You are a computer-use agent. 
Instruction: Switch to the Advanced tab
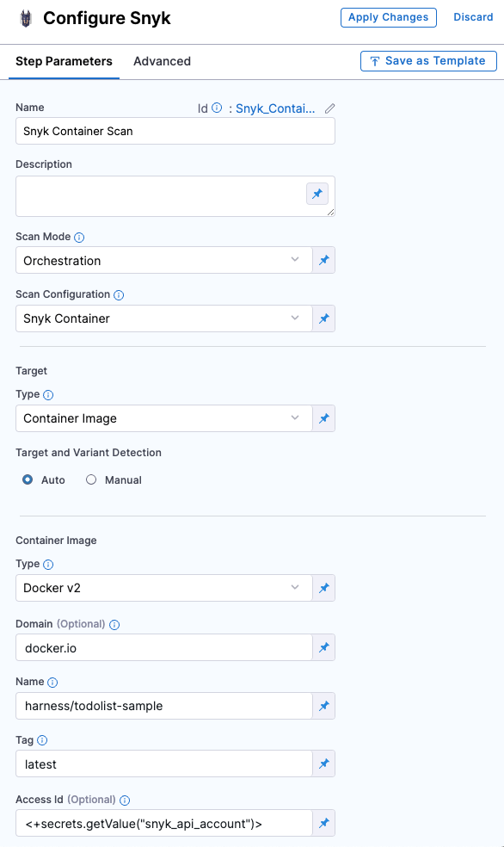pyautogui.click(x=162, y=61)
